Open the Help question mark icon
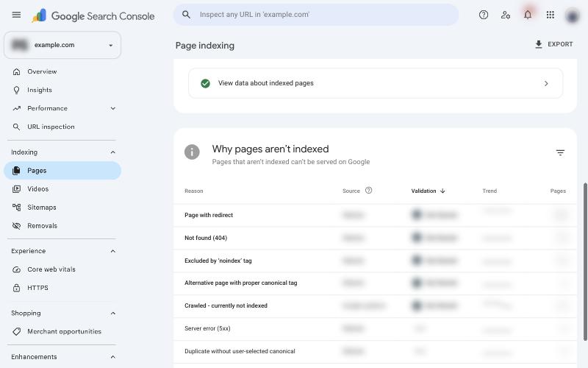Screen dimensions: 588x368 484,15
